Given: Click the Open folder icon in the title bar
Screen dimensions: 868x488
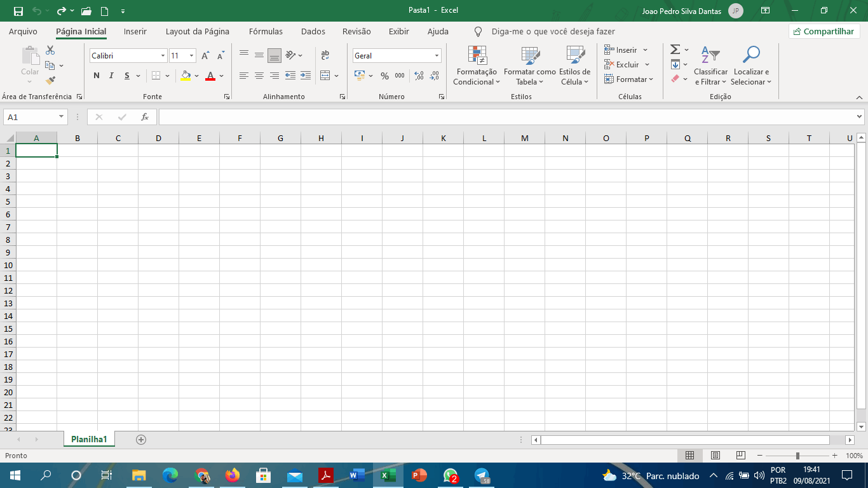Looking at the screenshot, I should point(86,11).
